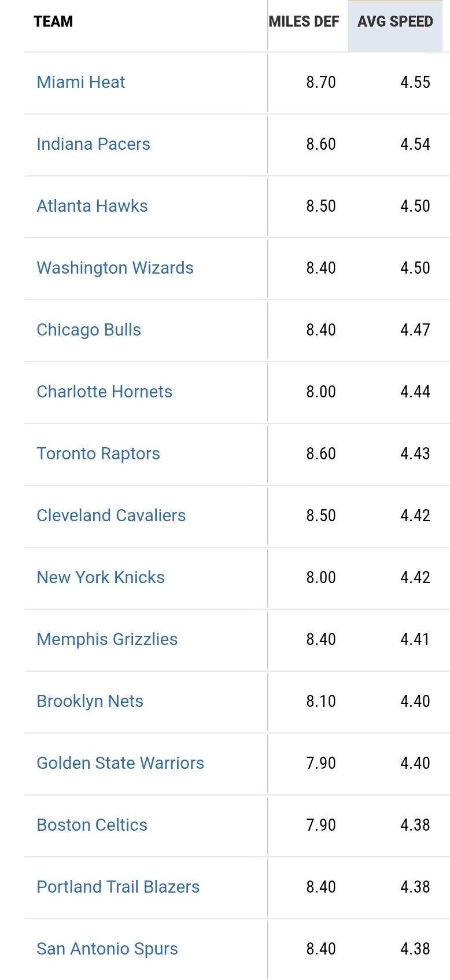The width and height of the screenshot is (450, 980).
Task: Open the New York Knicks team link
Action: coord(101,577)
